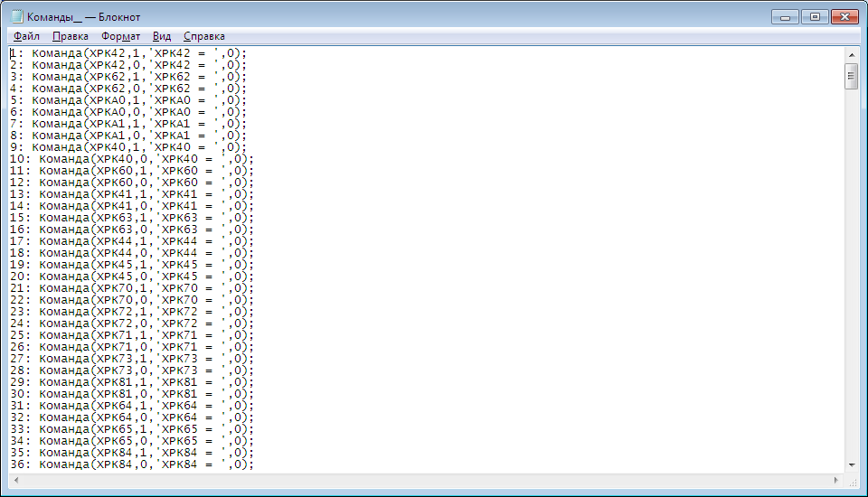Click line 20: Команда(ХРК45,0,'ХРК45 = ',0);
Viewport: 868px width, 497px height.
[132, 277]
